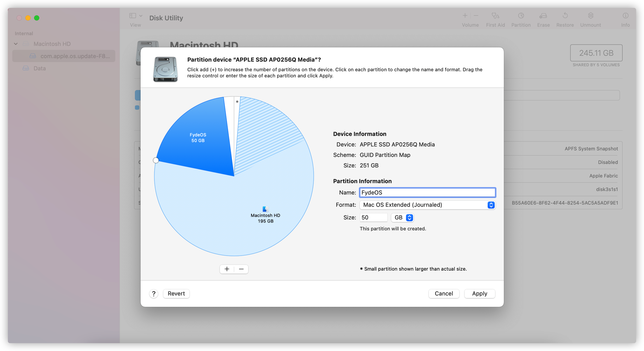Click the Finder icon on Macintosh HD slice
This screenshot has width=644, height=351.
point(265,209)
